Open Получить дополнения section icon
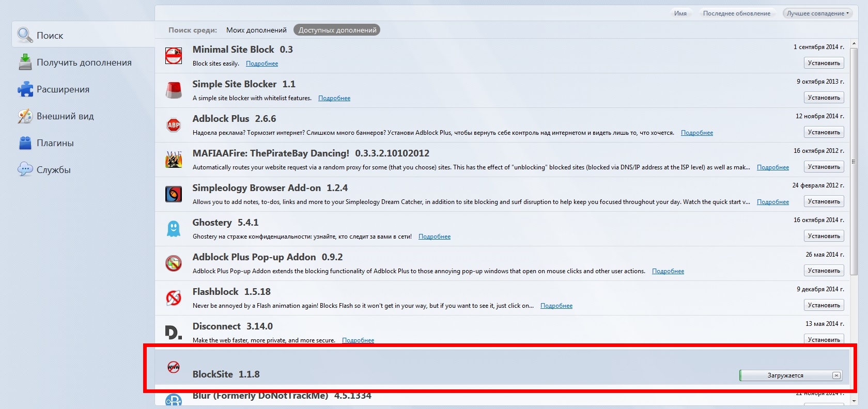 (25, 62)
